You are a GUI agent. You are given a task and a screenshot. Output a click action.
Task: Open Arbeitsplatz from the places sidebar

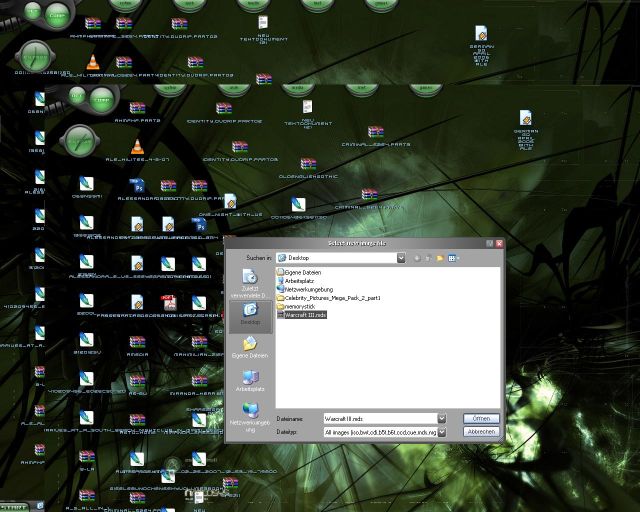249,380
